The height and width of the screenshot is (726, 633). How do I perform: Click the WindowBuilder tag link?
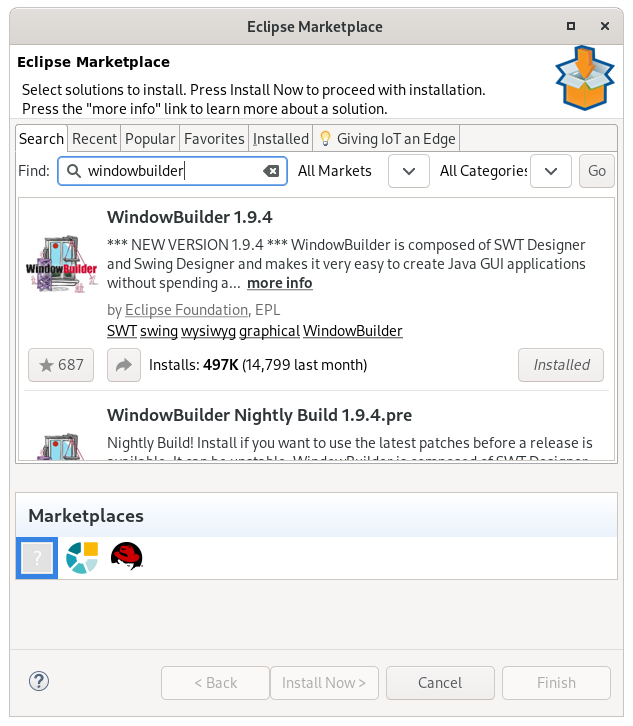click(x=353, y=331)
